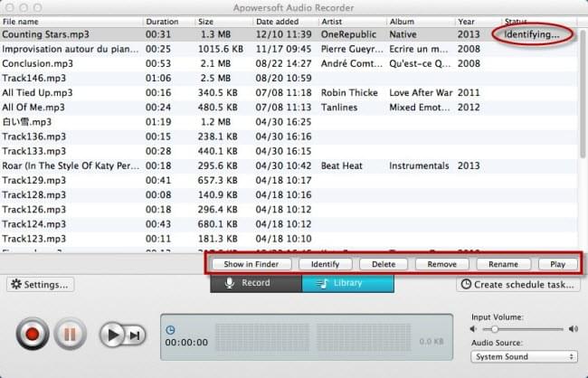Screen dimensions: 588x378
Task: Click Instrumentals album cell
Action: pyautogui.click(x=419, y=165)
